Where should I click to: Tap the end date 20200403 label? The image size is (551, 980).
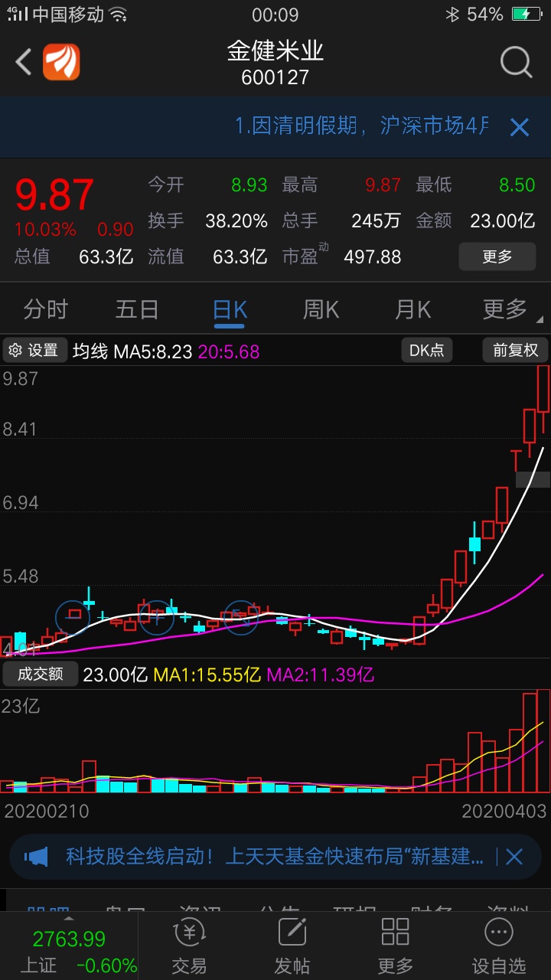coord(504,810)
